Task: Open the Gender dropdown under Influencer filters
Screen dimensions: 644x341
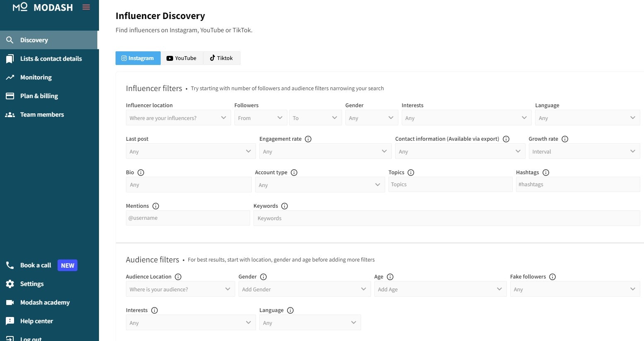Action: tap(371, 118)
